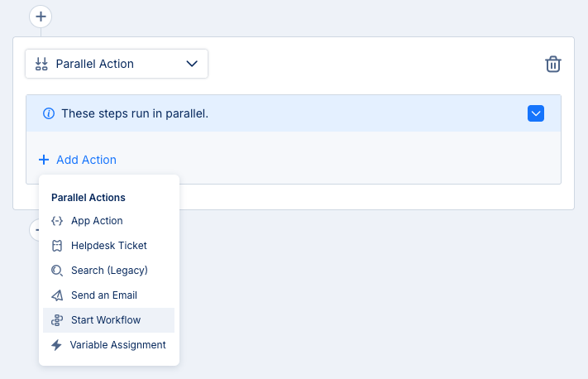Click the trash delete step icon

click(x=553, y=64)
